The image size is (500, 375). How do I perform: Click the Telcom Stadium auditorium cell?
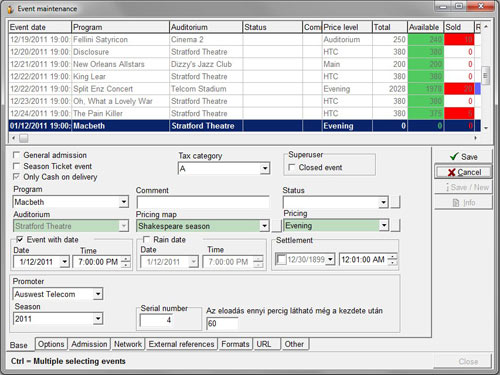[x=206, y=89]
